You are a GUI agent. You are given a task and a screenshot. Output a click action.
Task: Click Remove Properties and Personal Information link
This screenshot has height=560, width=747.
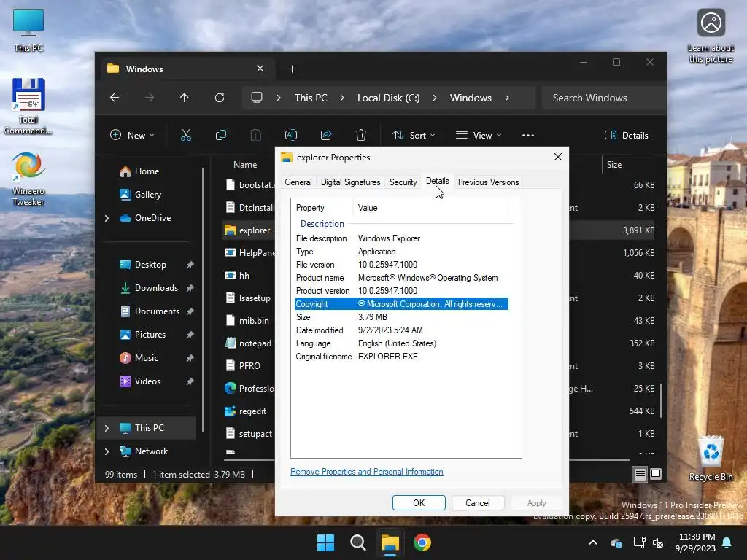point(367,472)
